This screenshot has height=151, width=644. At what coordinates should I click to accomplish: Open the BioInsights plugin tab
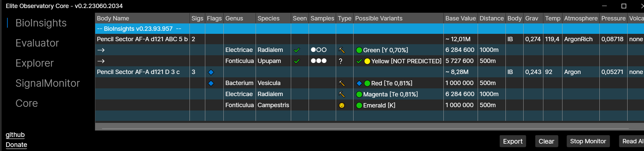coord(41,23)
